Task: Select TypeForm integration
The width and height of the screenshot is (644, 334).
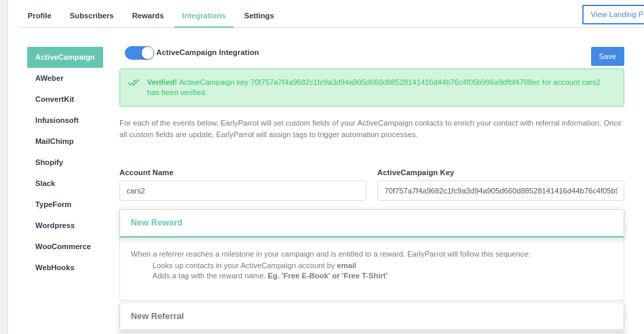Action: click(53, 204)
